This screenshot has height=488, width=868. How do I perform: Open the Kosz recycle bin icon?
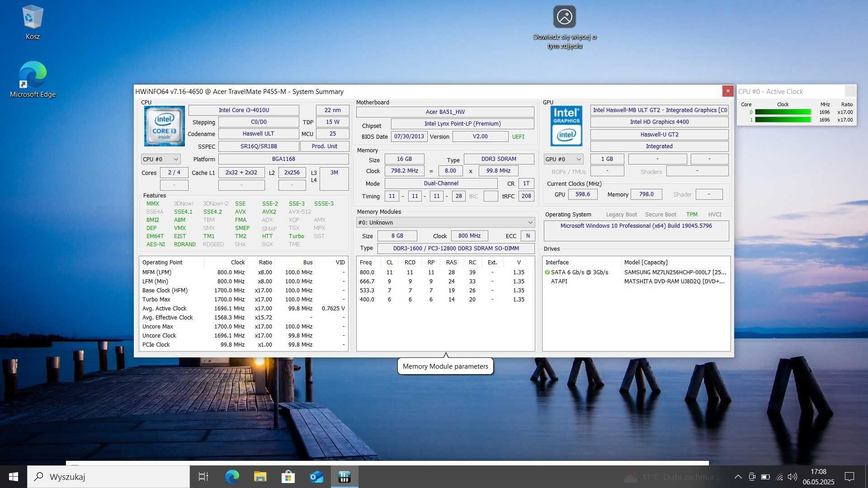(x=33, y=23)
